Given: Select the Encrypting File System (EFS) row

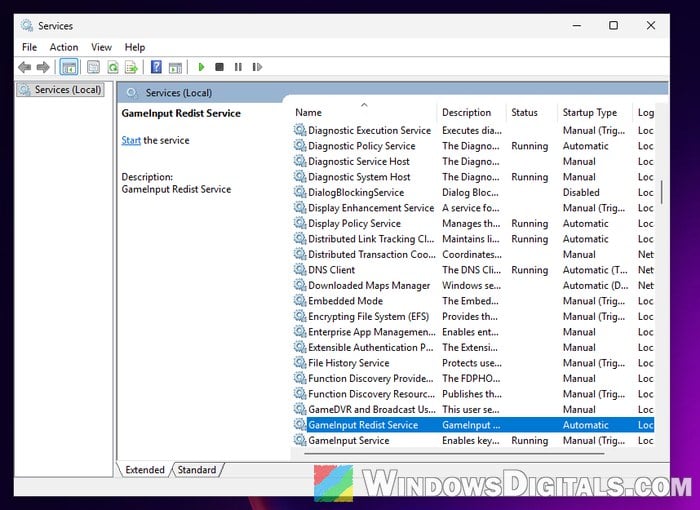Looking at the screenshot, I should coord(473,316).
